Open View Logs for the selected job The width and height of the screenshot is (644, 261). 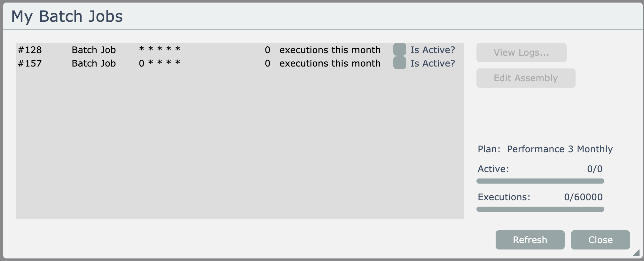tap(521, 52)
